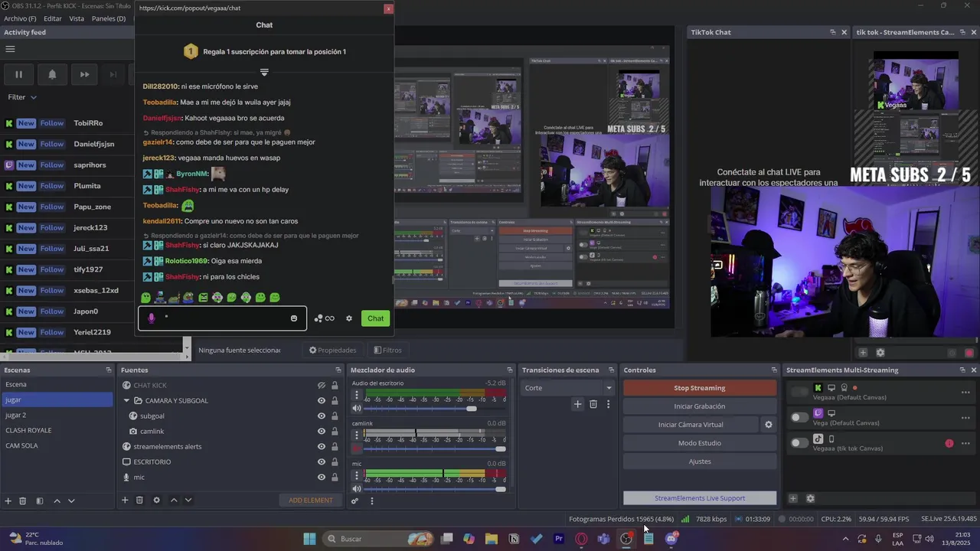
Task: Click the Activity feed bell mute icon
Action: (x=52, y=74)
